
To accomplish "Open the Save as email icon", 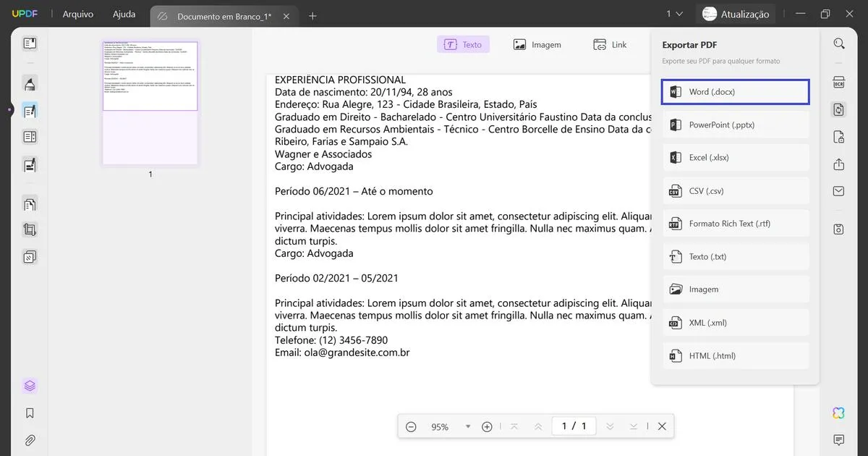I will click(838, 191).
